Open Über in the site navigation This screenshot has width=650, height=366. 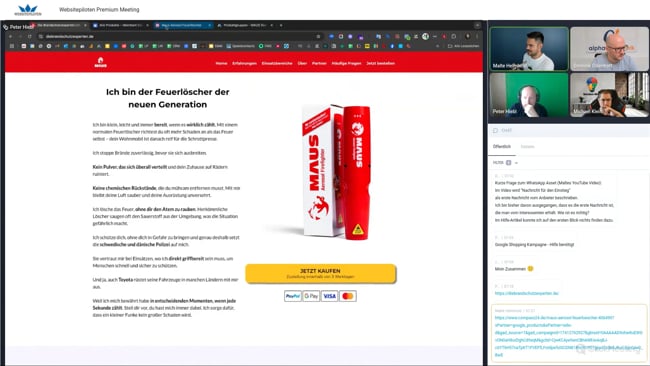pos(302,63)
